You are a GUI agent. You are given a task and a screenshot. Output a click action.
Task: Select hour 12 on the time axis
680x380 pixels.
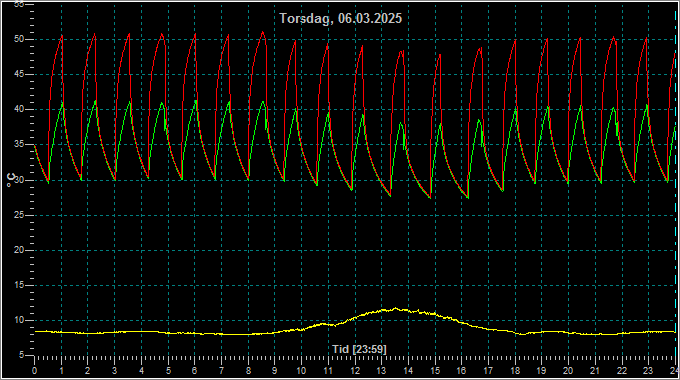coord(355,371)
